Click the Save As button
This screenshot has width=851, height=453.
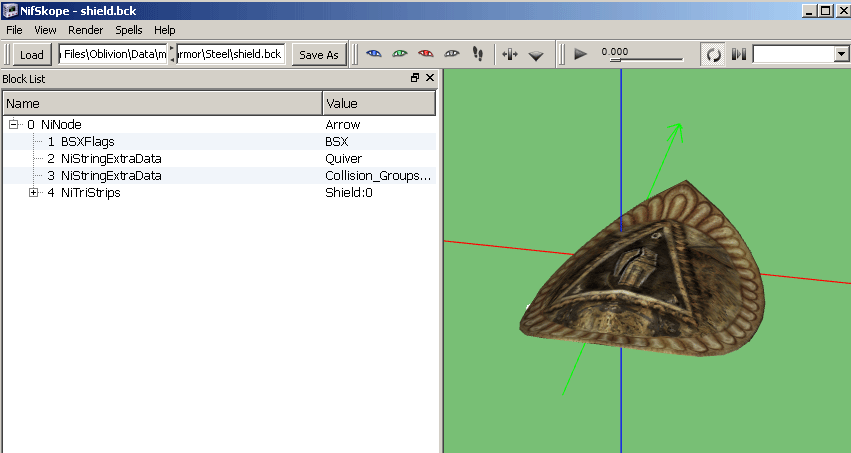coord(319,55)
